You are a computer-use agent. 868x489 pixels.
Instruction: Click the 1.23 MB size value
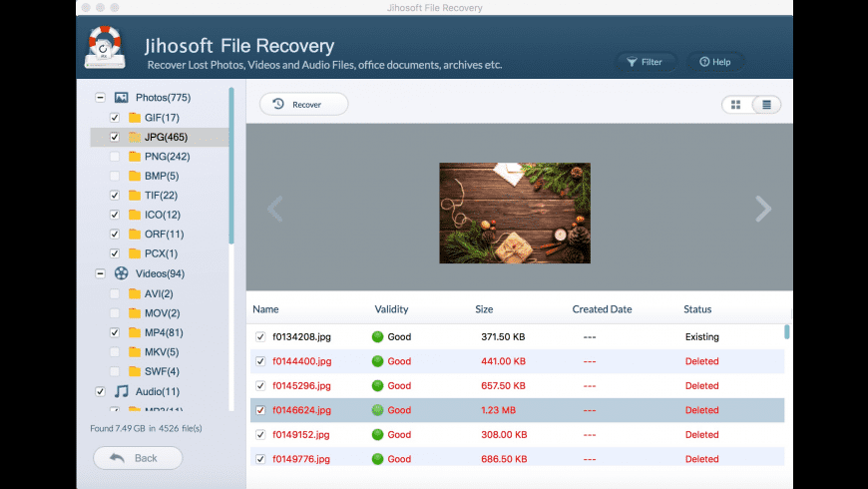(498, 410)
